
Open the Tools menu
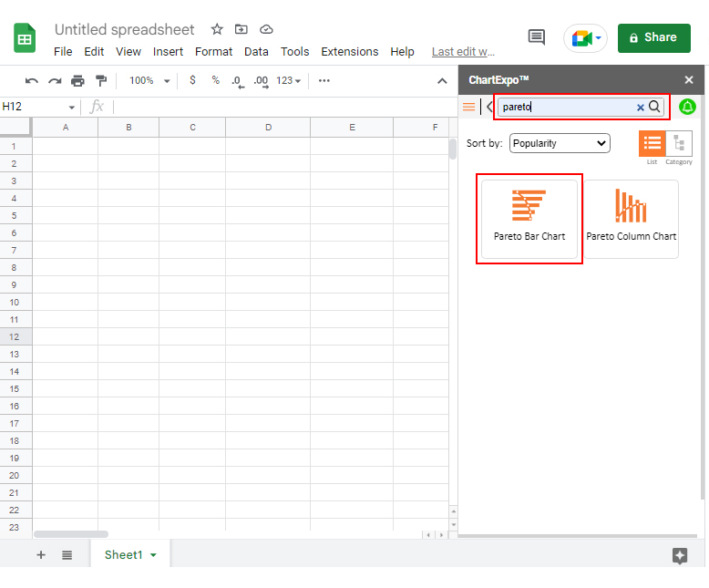pyautogui.click(x=295, y=52)
